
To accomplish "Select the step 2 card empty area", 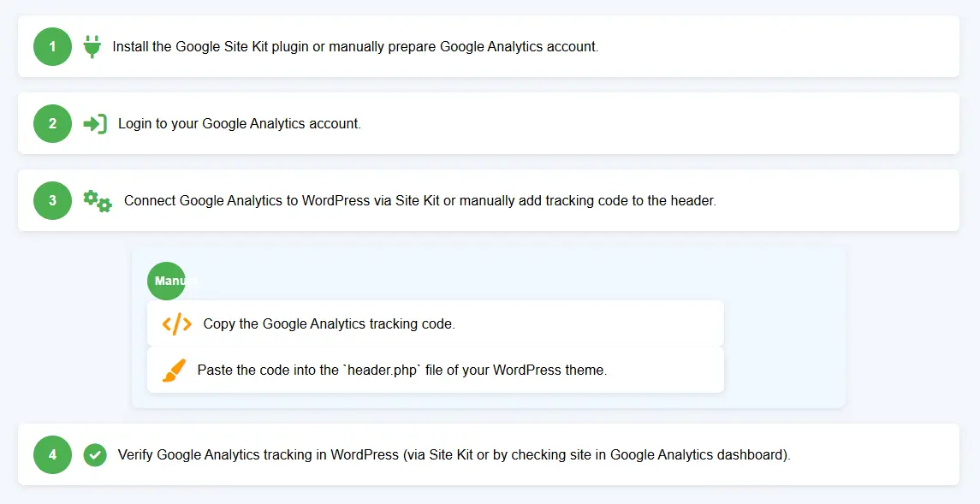I will 656,124.
